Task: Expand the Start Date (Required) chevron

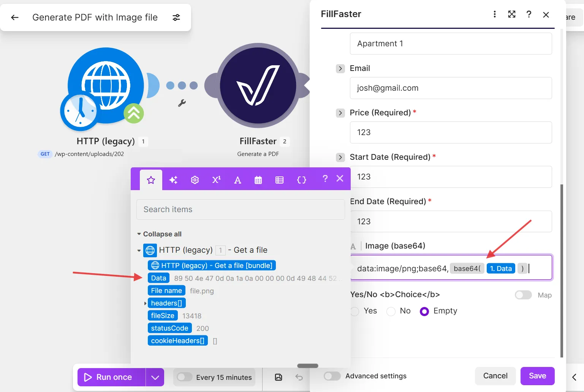Action: (x=340, y=157)
